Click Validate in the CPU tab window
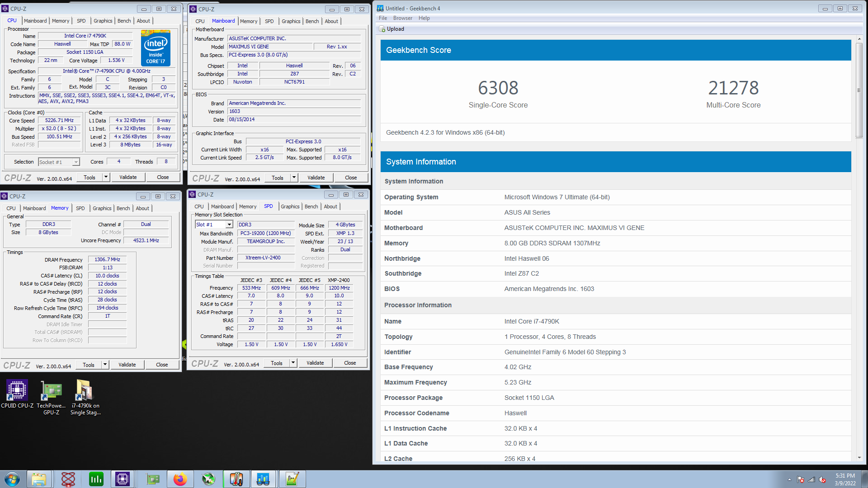Image resolution: width=868 pixels, height=488 pixels. tap(128, 177)
